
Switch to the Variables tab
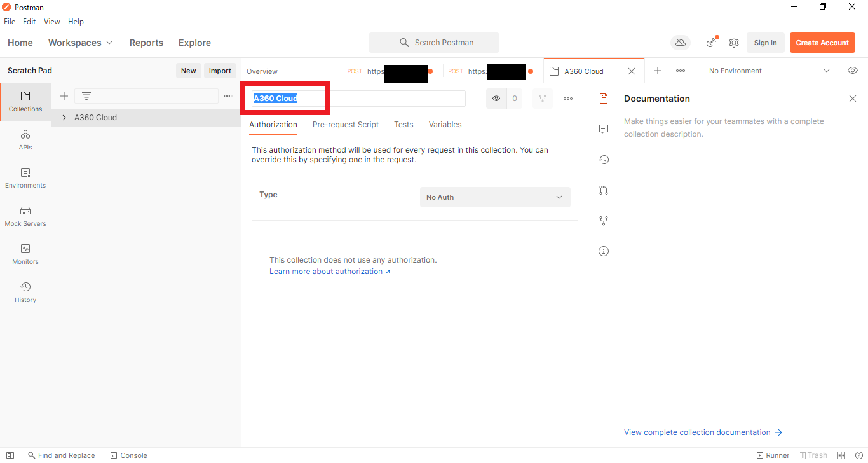[445, 125]
